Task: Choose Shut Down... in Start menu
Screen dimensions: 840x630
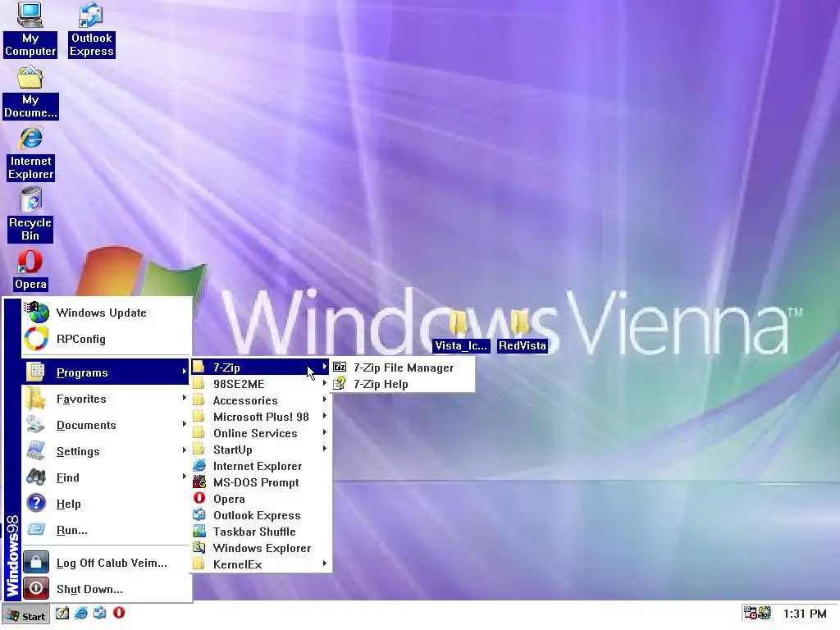Action: tap(106, 589)
